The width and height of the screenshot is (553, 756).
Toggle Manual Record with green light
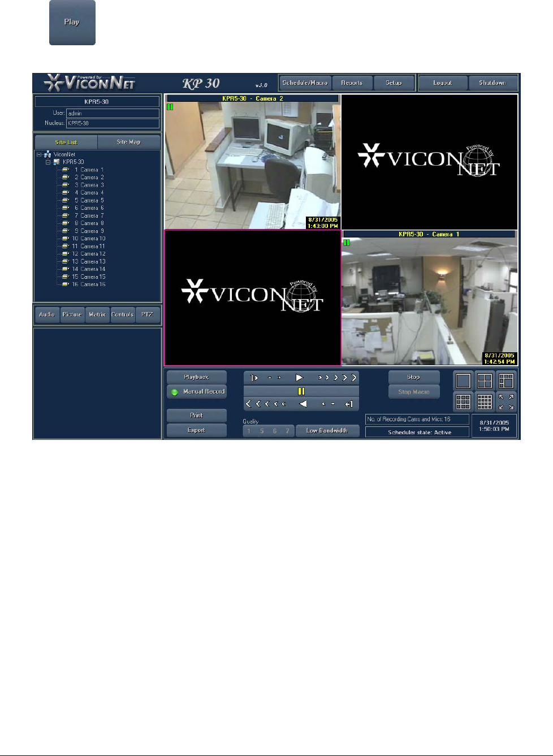tap(197, 392)
